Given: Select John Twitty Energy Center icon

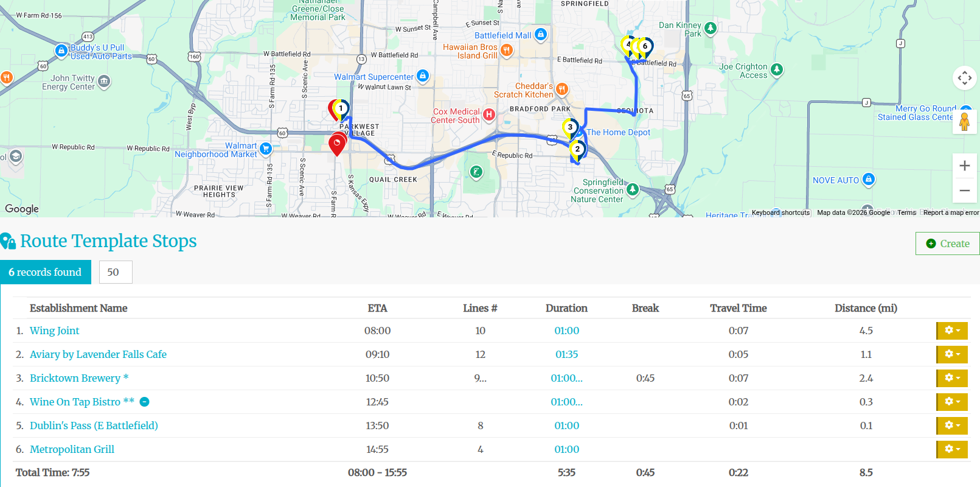Looking at the screenshot, I should (104, 81).
